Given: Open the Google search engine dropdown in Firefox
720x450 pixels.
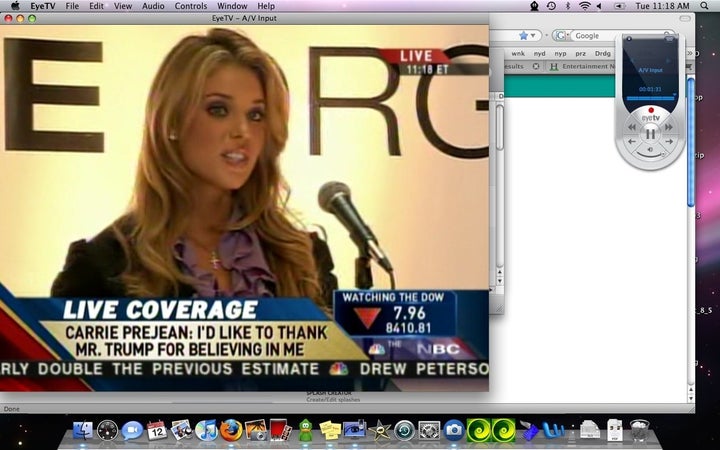Looking at the screenshot, I should 562,35.
